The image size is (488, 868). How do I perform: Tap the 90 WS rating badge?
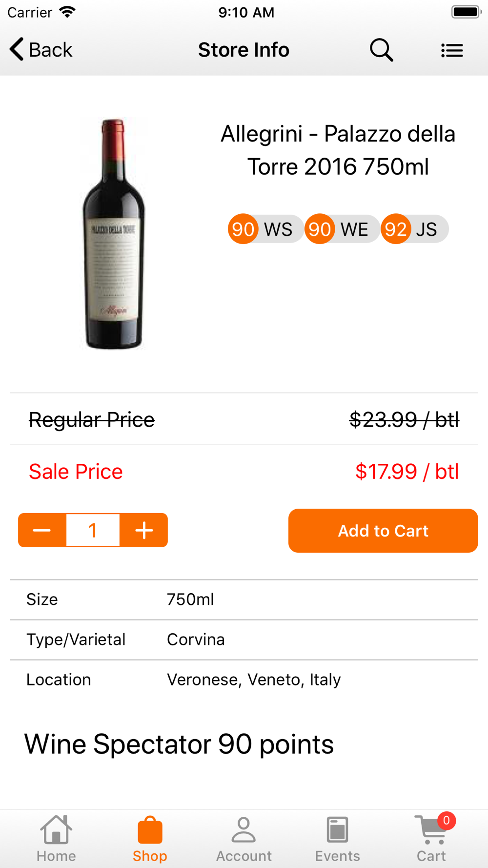pos(265,229)
